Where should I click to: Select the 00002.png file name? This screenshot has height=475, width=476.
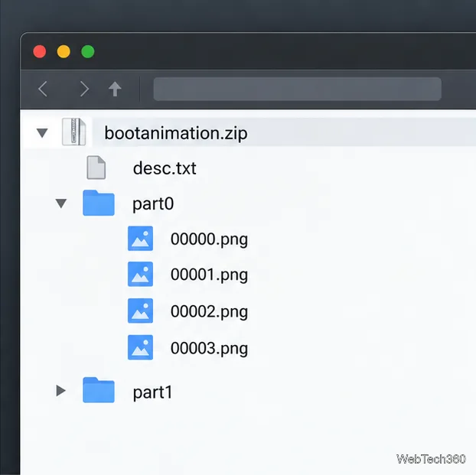209,312
